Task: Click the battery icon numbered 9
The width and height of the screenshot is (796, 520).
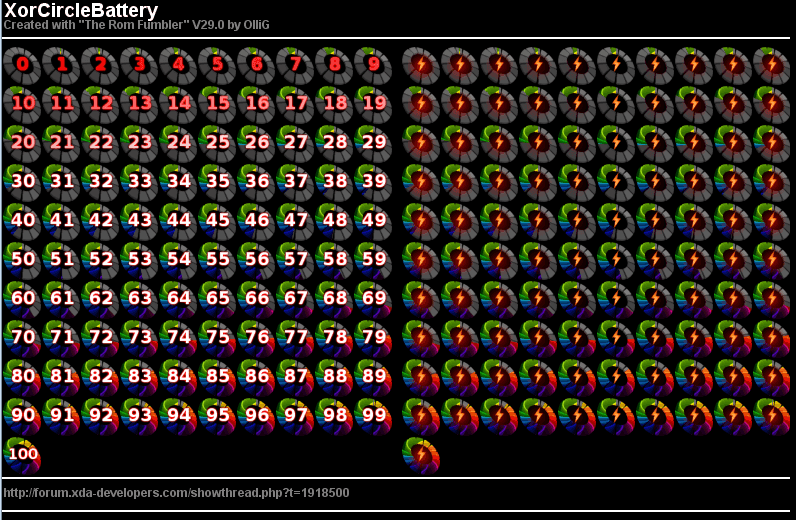Action: pos(373,66)
